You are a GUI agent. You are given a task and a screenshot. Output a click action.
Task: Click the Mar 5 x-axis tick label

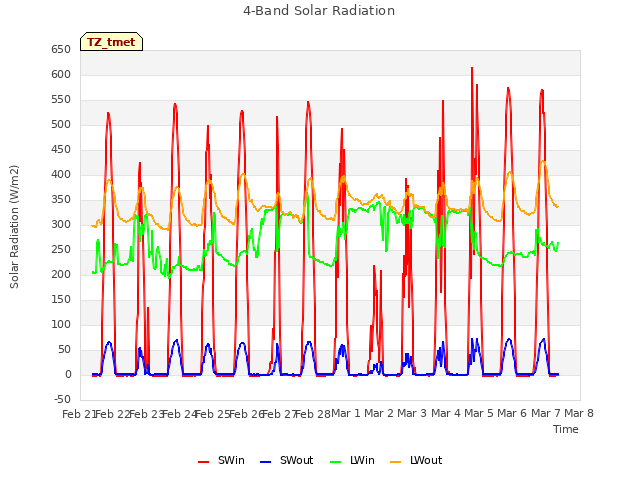pyautogui.click(x=479, y=413)
